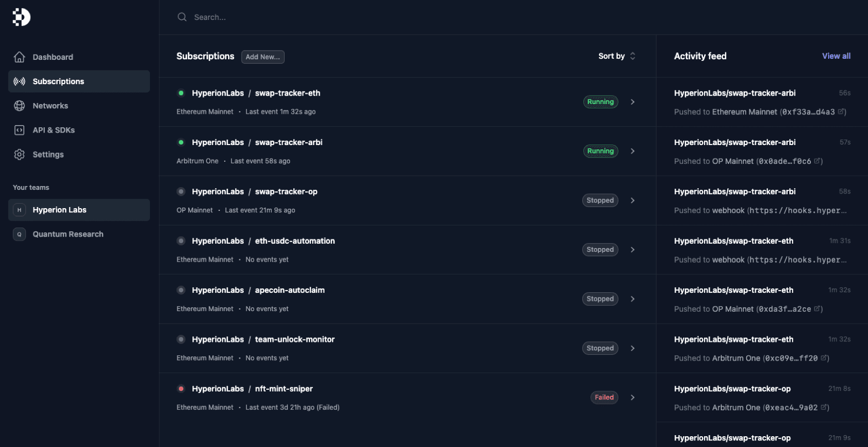Viewport: 868px width, 447px height.
Task: Expand swap-tracker-arbi row chevron
Action: pyautogui.click(x=633, y=151)
